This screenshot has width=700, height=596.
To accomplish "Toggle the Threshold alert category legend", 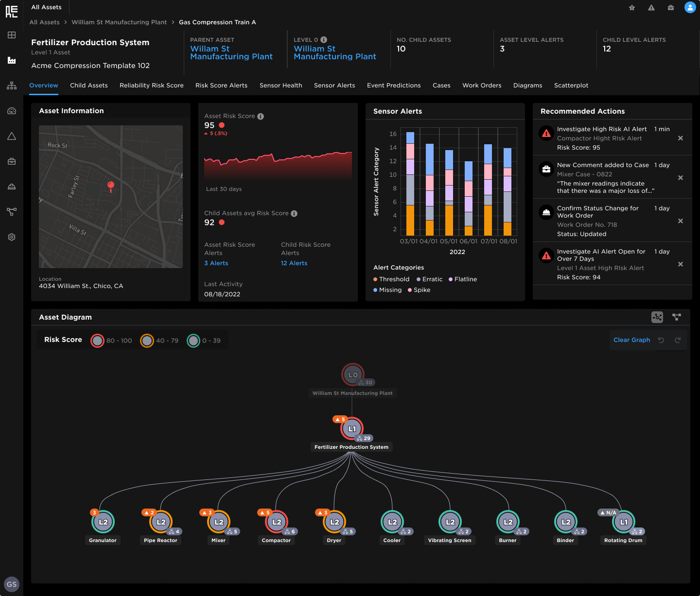I will [391, 279].
